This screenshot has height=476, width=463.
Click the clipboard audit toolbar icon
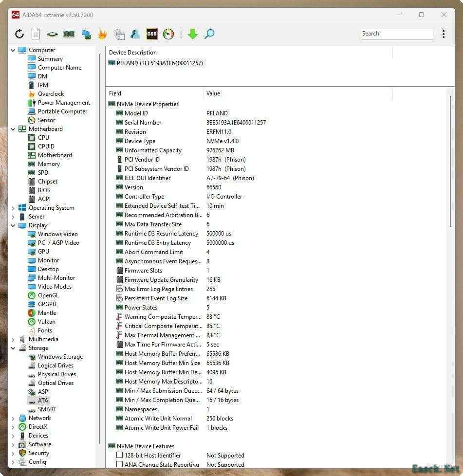tap(119, 34)
